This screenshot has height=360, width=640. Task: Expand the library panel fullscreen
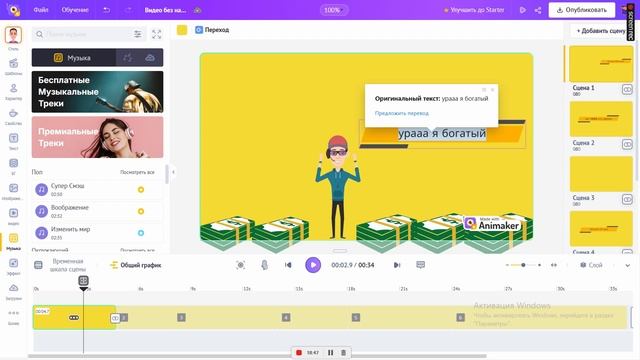coord(157,34)
